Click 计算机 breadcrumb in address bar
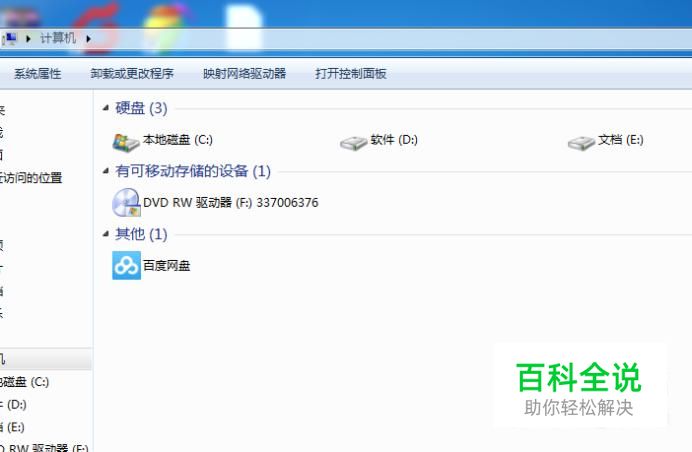 [x=58, y=38]
